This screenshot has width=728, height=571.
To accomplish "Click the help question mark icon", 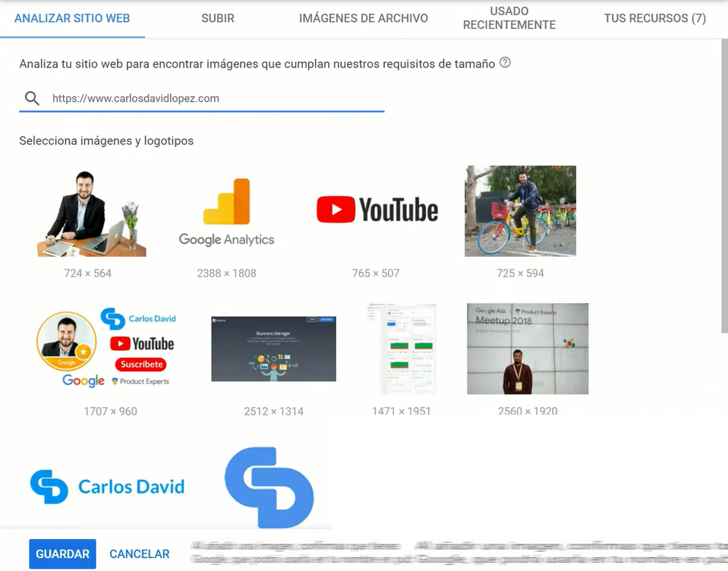I will [x=505, y=62].
